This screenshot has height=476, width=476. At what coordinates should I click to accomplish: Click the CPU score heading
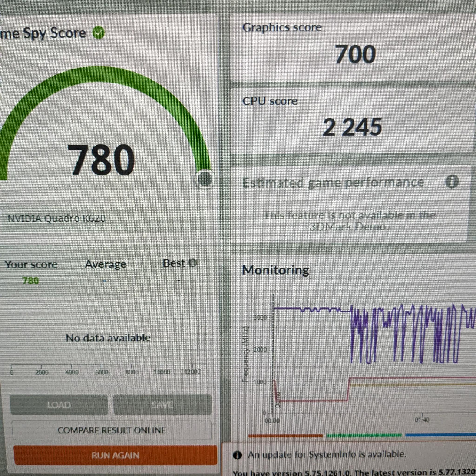(270, 101)
